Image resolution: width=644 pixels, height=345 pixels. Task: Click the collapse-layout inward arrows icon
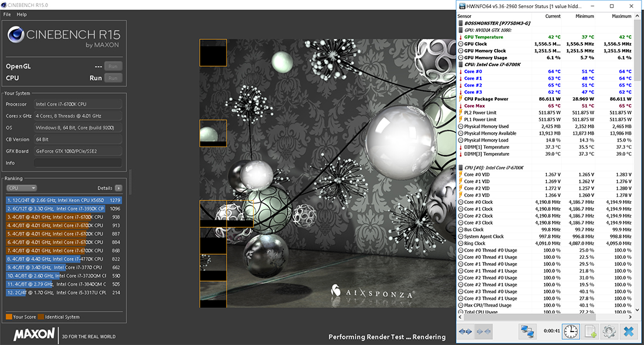485,332
